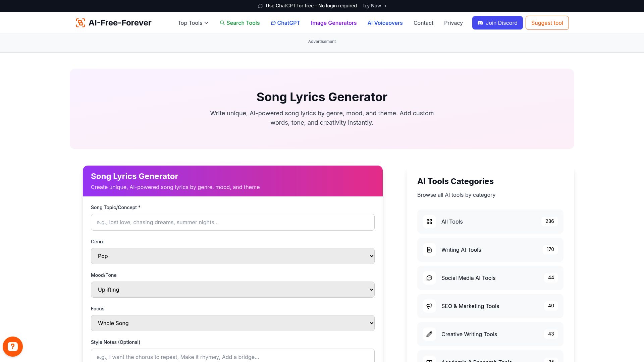The height and width of the screenshot is (362, 644).
Task: Click inside the Song Topic/Concept field
Action: click(232, 222)
